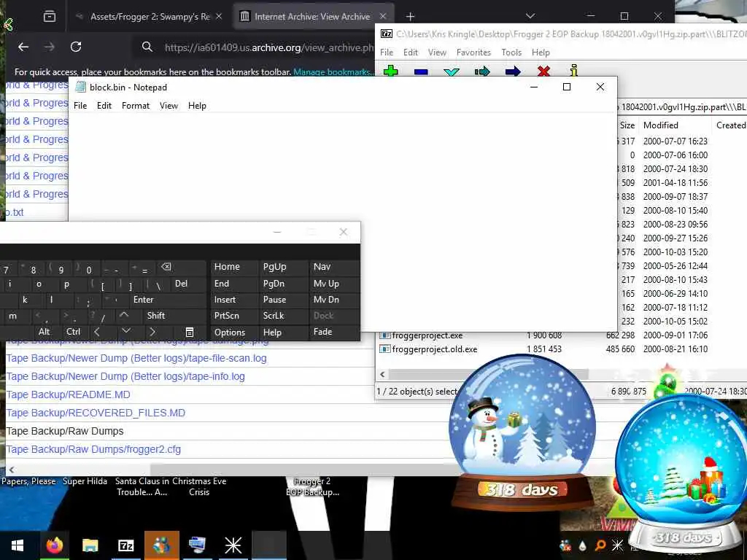Click the Copy arrow icon in 7-Zip
This screenshot has height=560, width=747.
482,72
